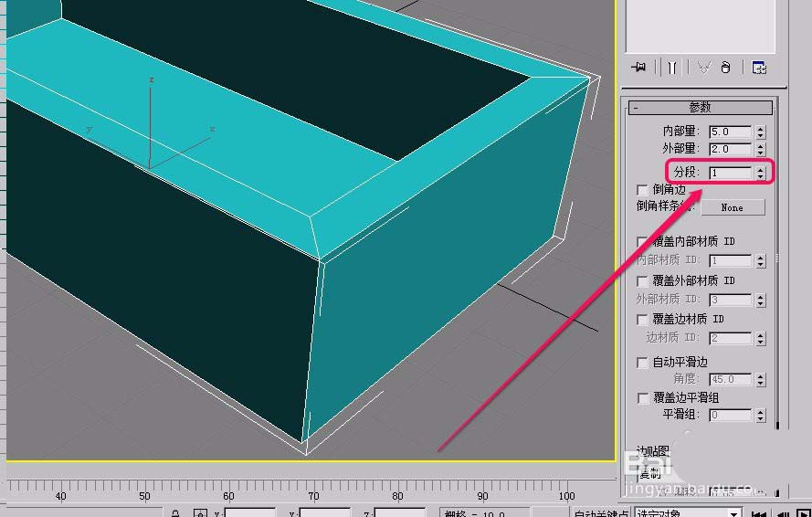Screen dimensions: 812x517
Task: Click go to start playback button
Action: (x=757, y=513)
